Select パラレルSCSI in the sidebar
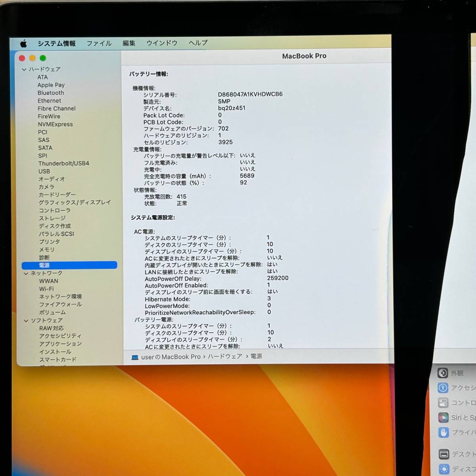 (56, 234)
